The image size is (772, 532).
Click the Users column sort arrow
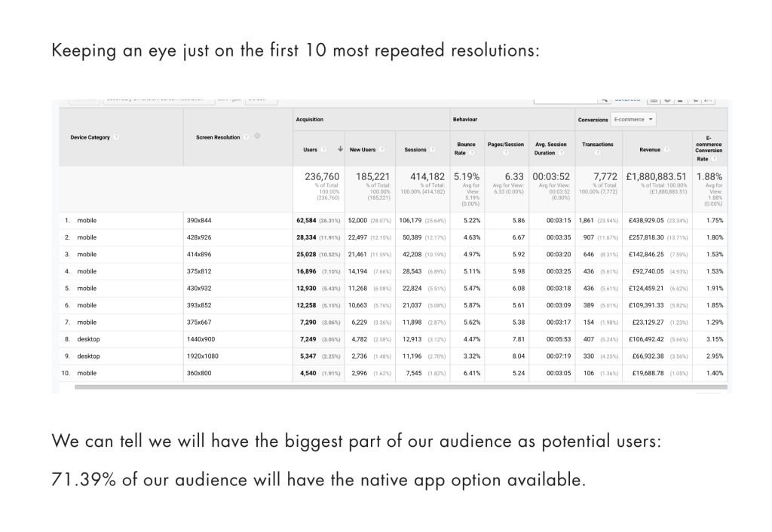coord(342,149)
